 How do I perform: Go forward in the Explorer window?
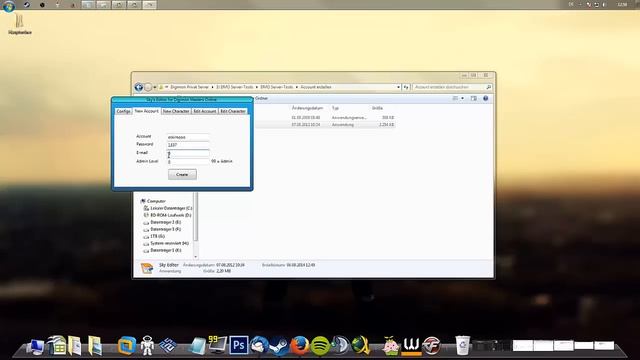pyautogui.click(x=148, y=87)
